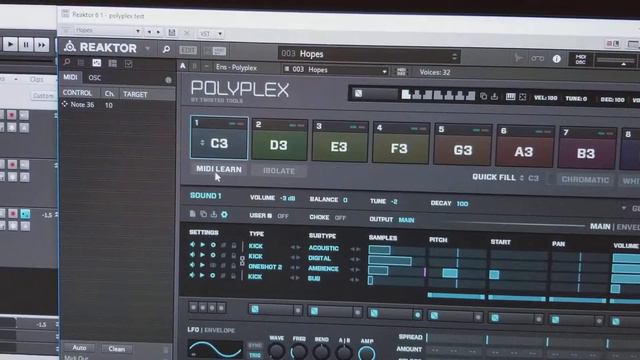Mute the Acoustic kick layer
This screenshot has height=360, width=640.
tap(192, 244)
